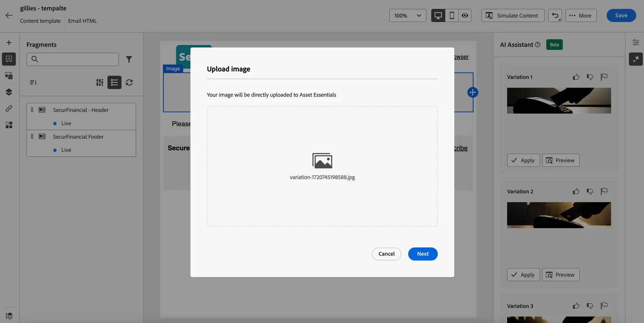This screenshot has height=323, width=644.
Task: Switch to desktop view
Action: (438, 15)
